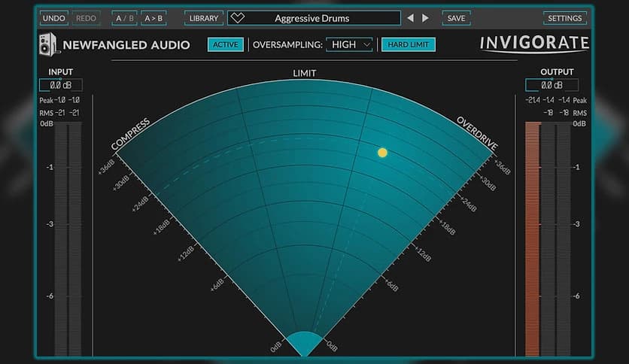Open the preset LIBRARY
The height and width of the screenshot is (364, 629).
[x=204, y=18]
